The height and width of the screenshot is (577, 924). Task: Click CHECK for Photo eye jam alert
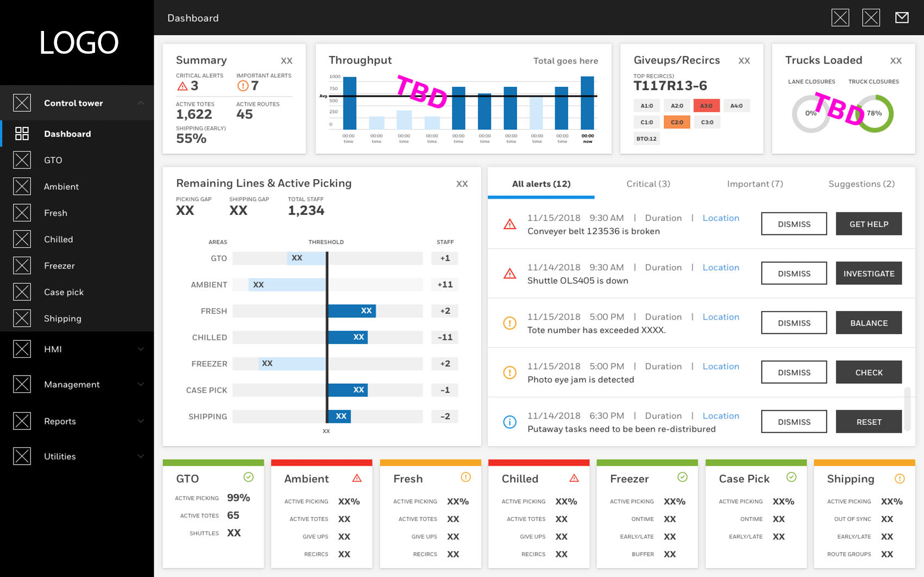pos(869,372)
